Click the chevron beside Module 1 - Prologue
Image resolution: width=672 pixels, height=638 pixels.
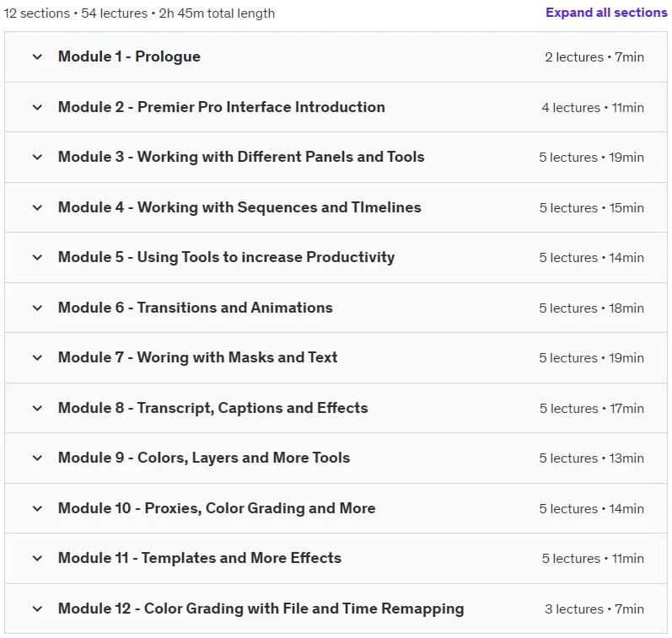pos(37,56)
